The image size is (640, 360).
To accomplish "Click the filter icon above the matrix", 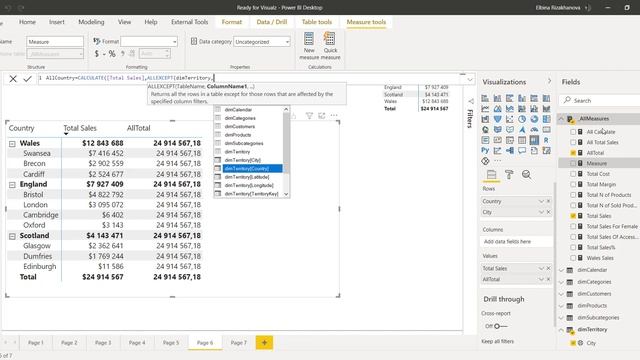I will 309,116.
